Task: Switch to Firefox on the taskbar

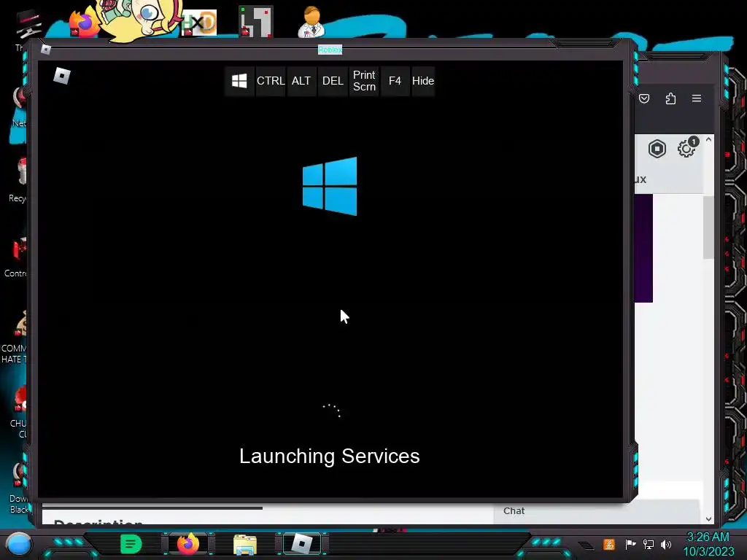Action: coord(188,544)
